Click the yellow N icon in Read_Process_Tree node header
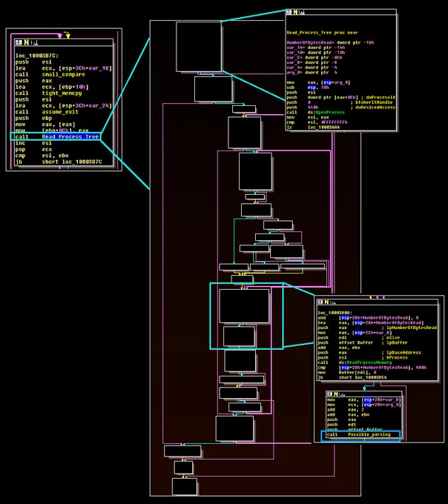Image resolution: width=448 pixels, height=504 pixels. 295,12
